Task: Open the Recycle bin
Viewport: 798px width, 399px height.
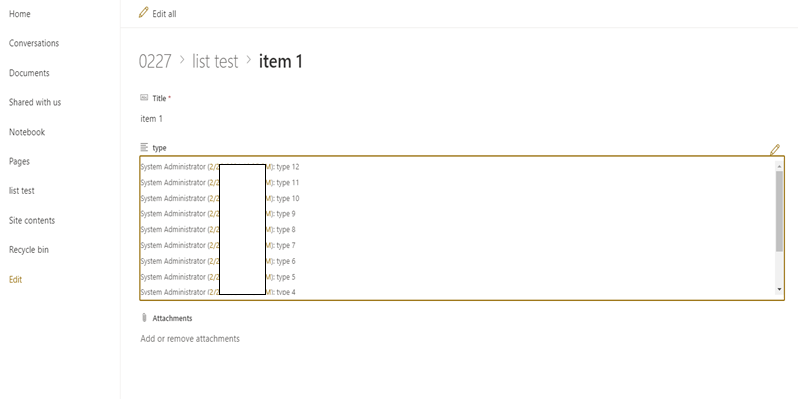Action: click(28, 250)
